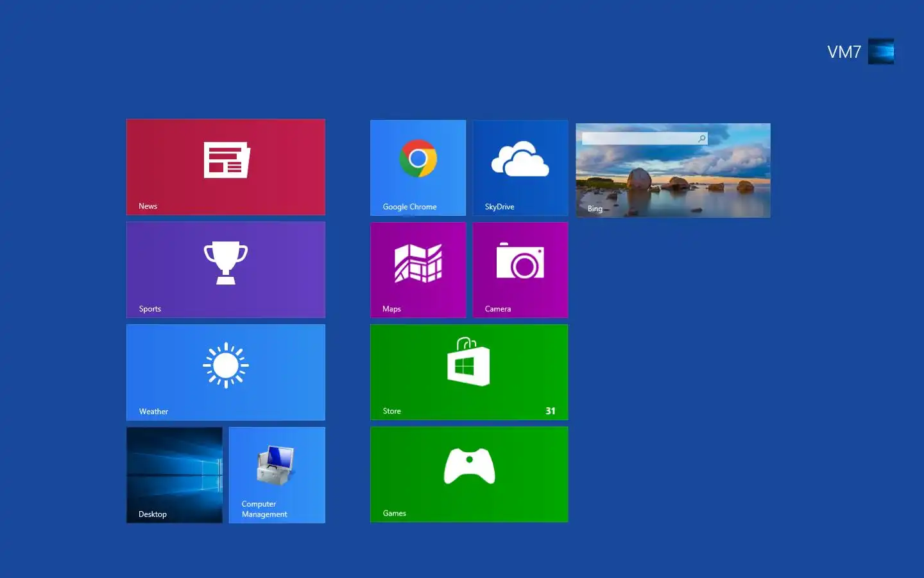Screen dimensions: 924x578
Task: Click the Bing tile search box
Action: (645, 139)
